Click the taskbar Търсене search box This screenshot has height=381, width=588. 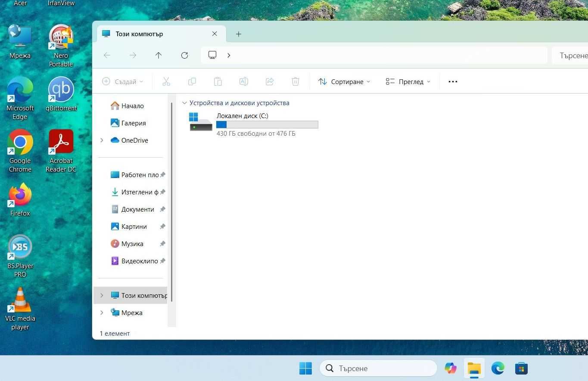(x=378, y=369)
